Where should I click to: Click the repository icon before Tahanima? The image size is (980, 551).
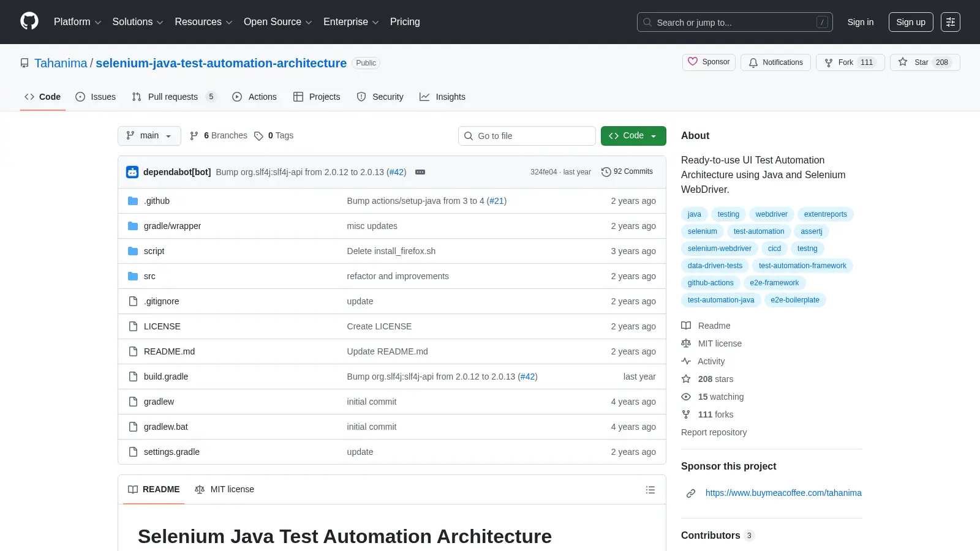click(24, 63)
